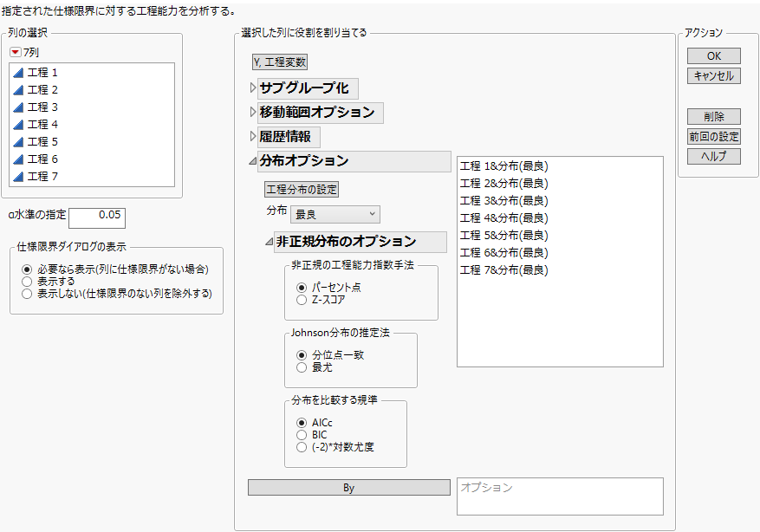The width and height of the screenshot is (760, 532).
Task: Select the continuous icon beside 工程 4
Action: pyautogui.click(x=19, y=125)
